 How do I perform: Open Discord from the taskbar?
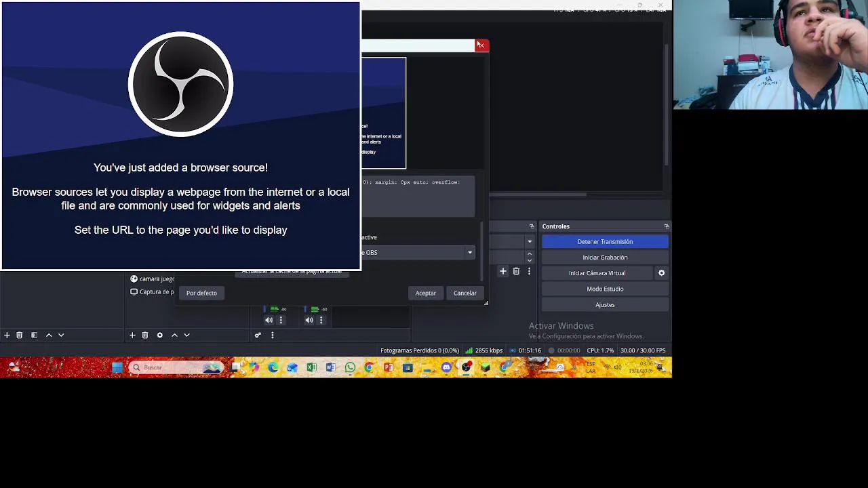[x=446, y=367]
